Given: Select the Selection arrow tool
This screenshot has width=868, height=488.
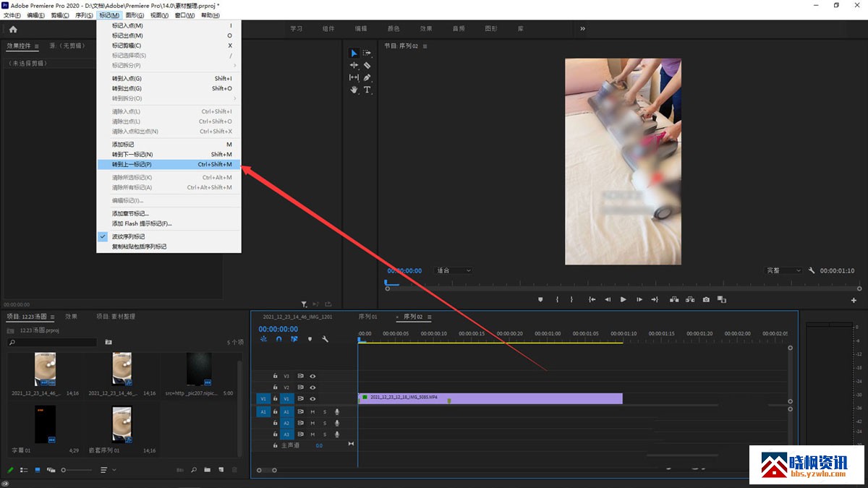Looking at the screenshot, I should pos(354,53).
